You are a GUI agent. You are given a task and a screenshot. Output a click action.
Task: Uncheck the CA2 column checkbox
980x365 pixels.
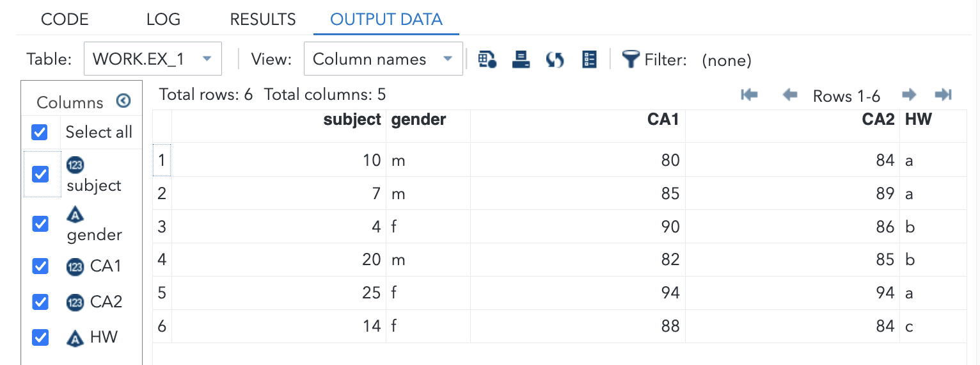point(40,302)
